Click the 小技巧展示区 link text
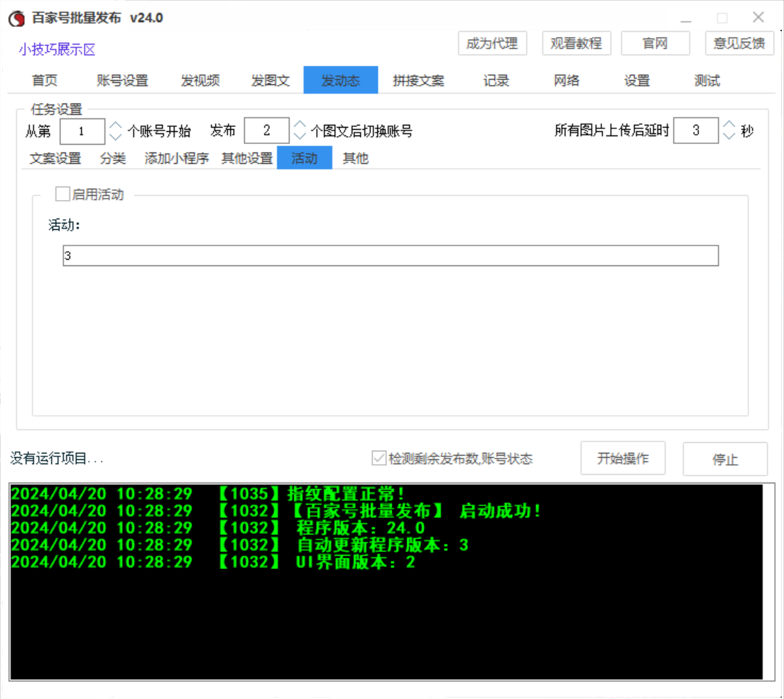 point(57,50)
